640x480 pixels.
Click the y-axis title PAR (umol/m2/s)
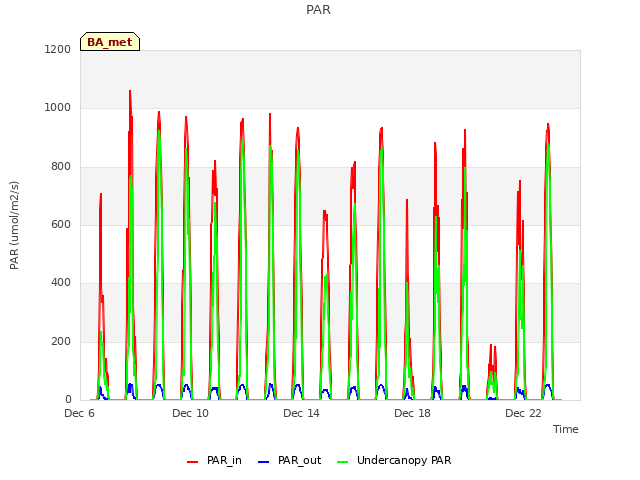point(14,225)
